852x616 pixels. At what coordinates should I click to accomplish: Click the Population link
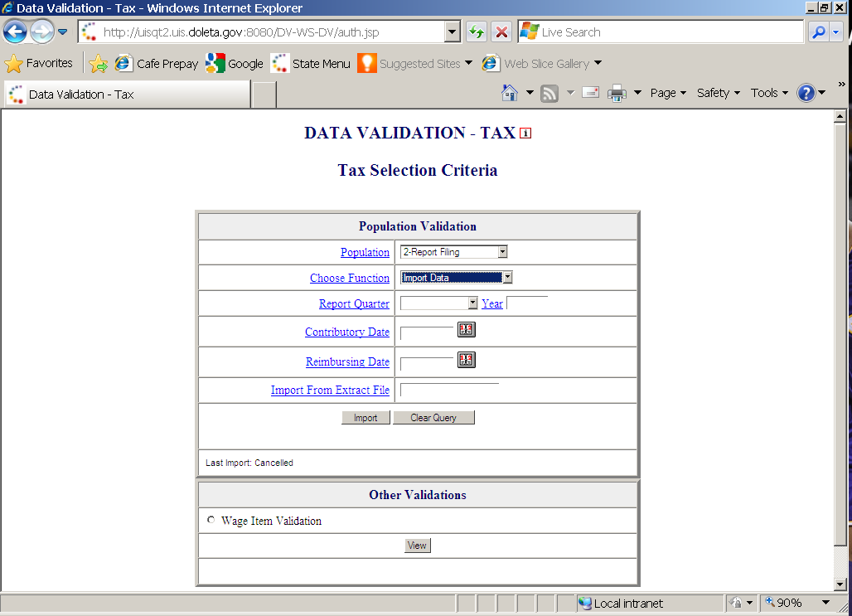point(365,252)
